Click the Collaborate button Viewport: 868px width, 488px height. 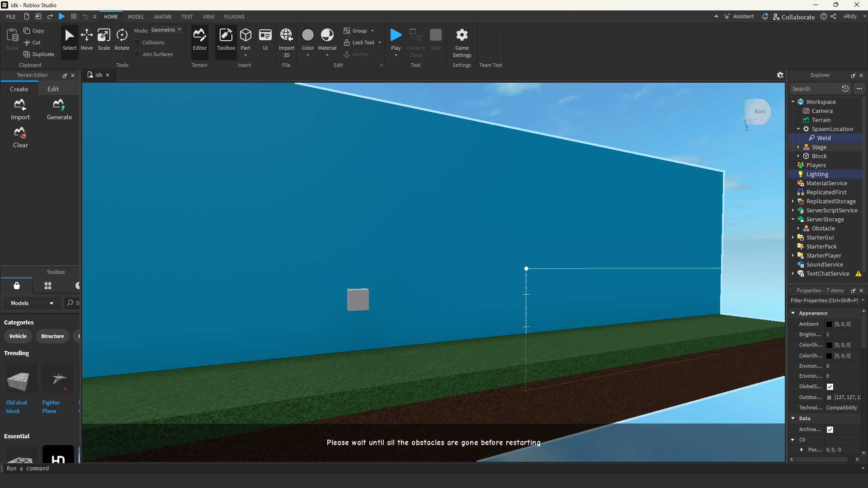tap(794, 17)
